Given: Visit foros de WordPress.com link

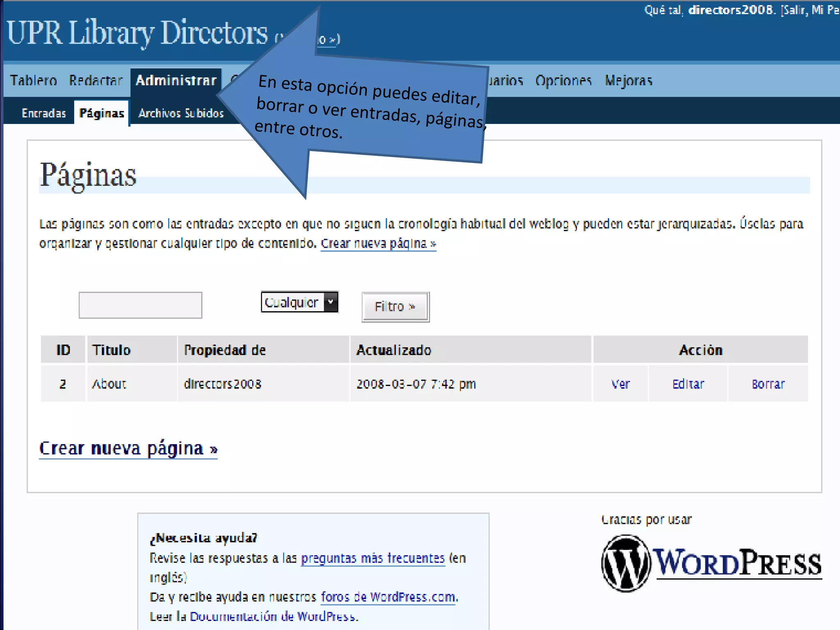Looking at the screenshot, I should pos(389,597).
